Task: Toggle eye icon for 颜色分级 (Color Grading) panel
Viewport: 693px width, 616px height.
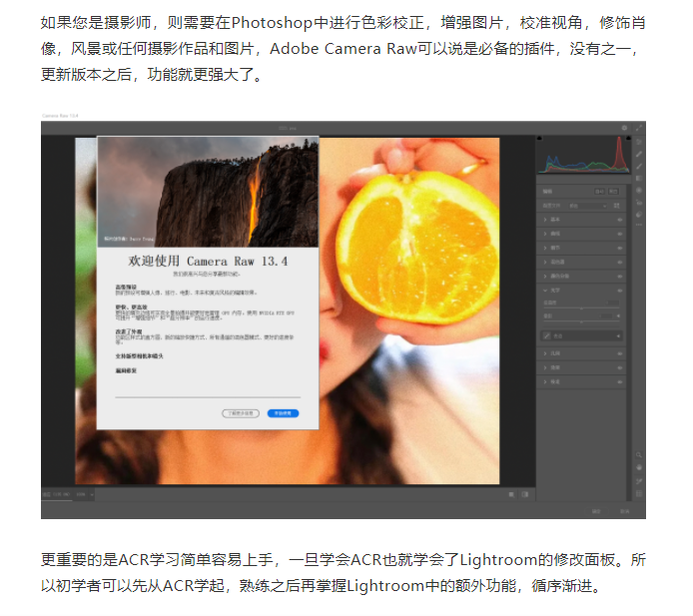Action: [620, 277]
